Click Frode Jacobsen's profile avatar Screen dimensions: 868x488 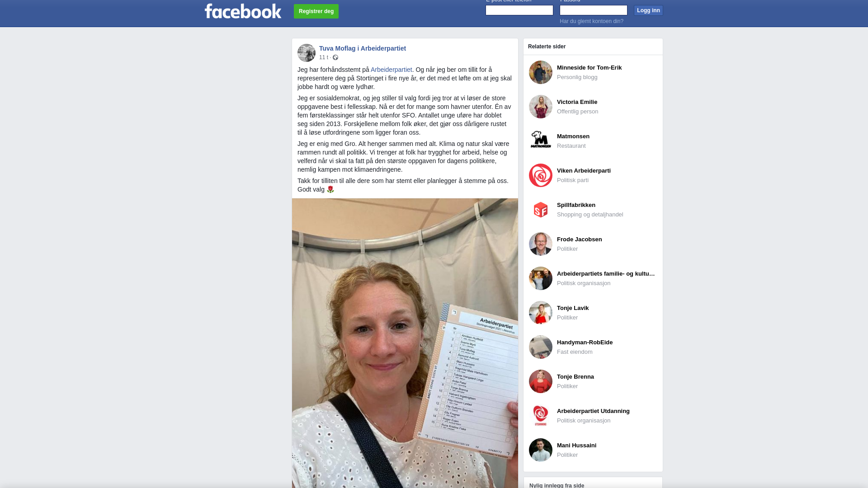click(x=541, y=244)
